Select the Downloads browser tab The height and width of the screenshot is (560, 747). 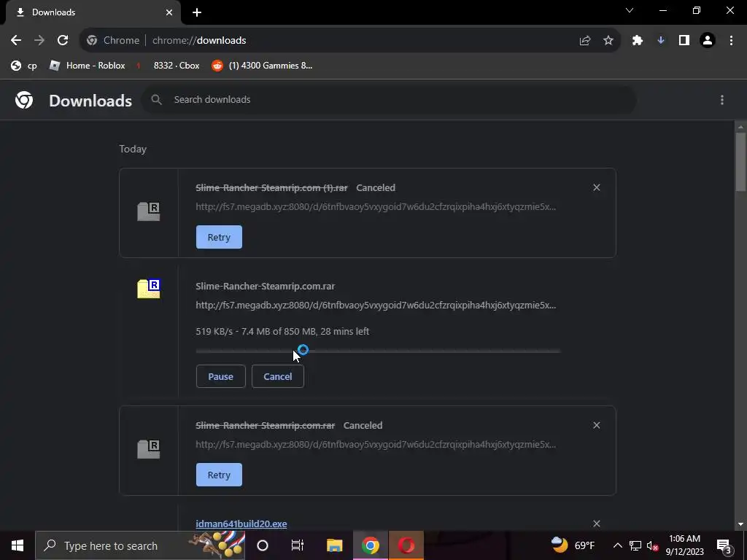click(93, 12)
